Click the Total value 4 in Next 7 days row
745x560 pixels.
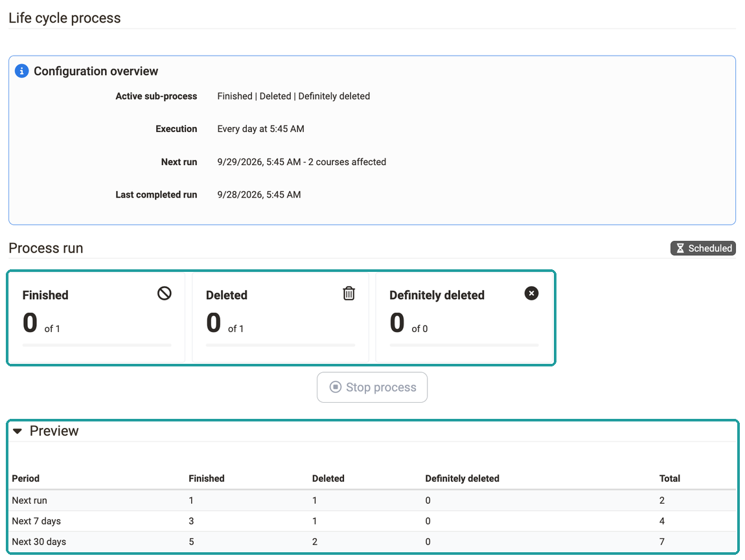(662, 521)
